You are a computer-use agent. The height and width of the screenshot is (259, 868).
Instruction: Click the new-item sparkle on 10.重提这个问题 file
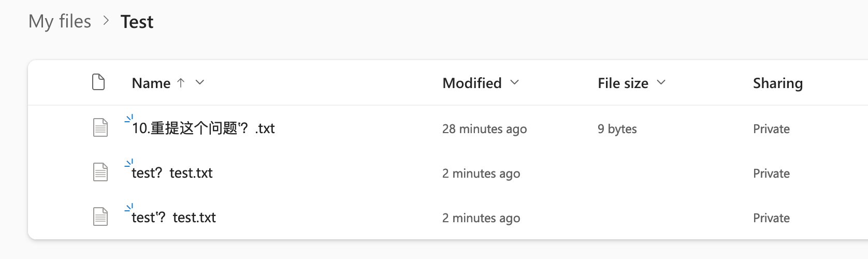129,119
